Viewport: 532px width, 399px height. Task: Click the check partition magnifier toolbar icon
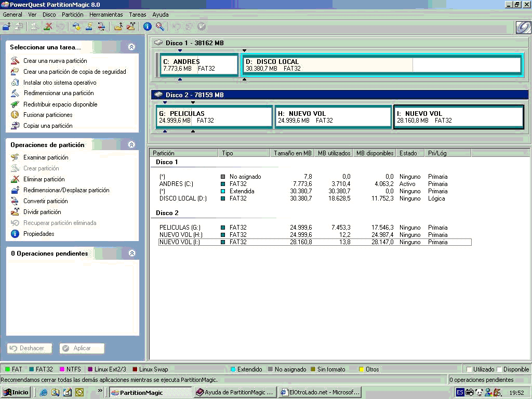pyautogui.click(x=160, y=26)
